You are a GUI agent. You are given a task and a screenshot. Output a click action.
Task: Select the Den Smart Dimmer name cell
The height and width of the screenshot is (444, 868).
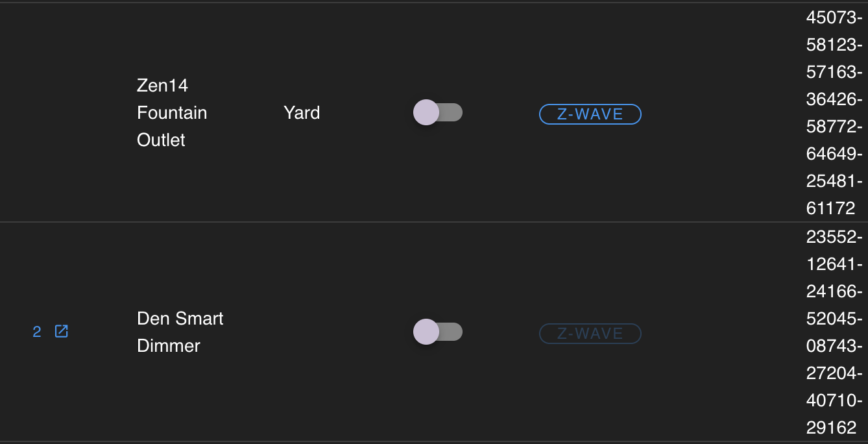pyautogui.click(x=180, y=332)
